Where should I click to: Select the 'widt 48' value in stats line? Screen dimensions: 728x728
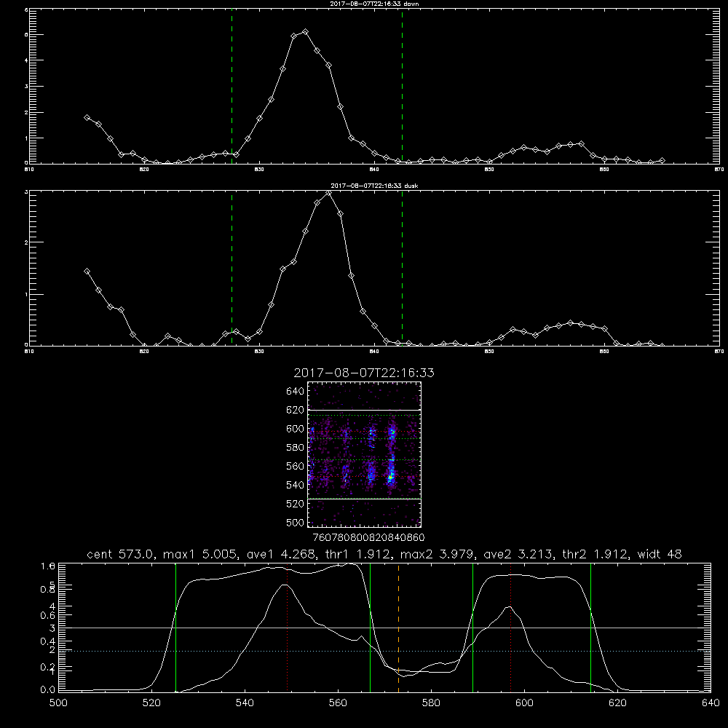click(660, 554)
